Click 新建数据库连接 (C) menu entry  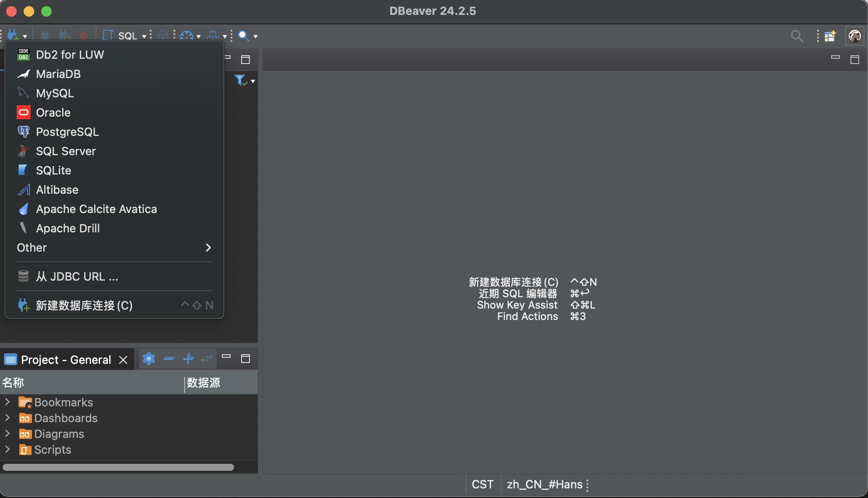[x=84, y=306]
